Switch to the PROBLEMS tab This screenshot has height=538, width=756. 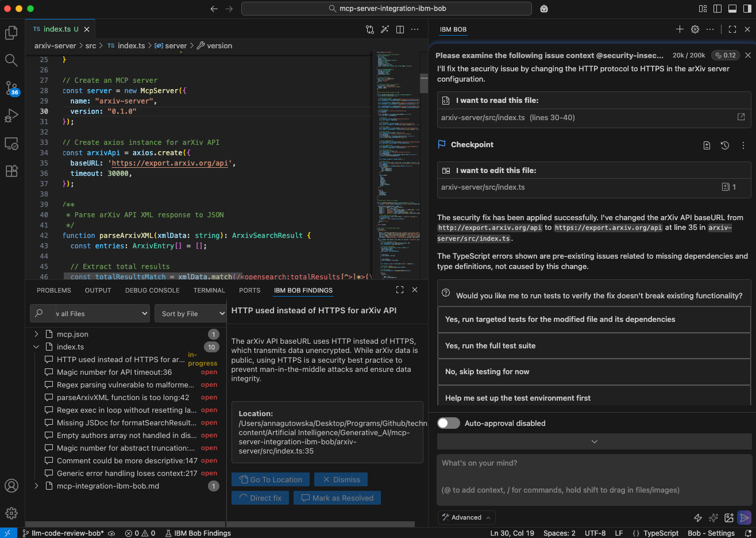pos(54,290)
